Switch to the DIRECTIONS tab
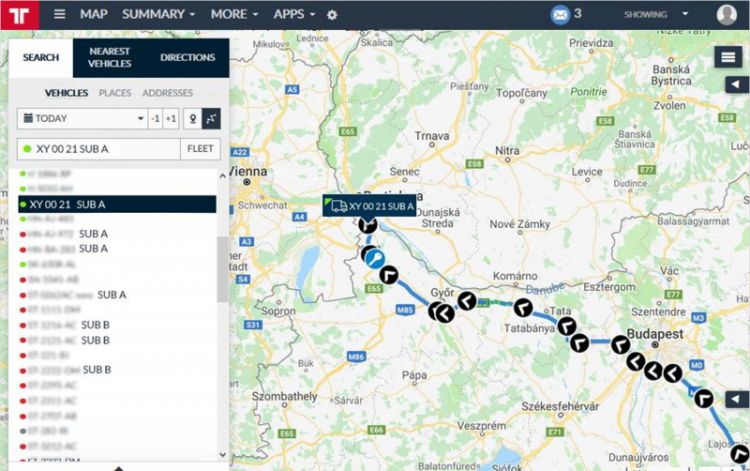This screenshot has width=750, height=471. point(187,57)
